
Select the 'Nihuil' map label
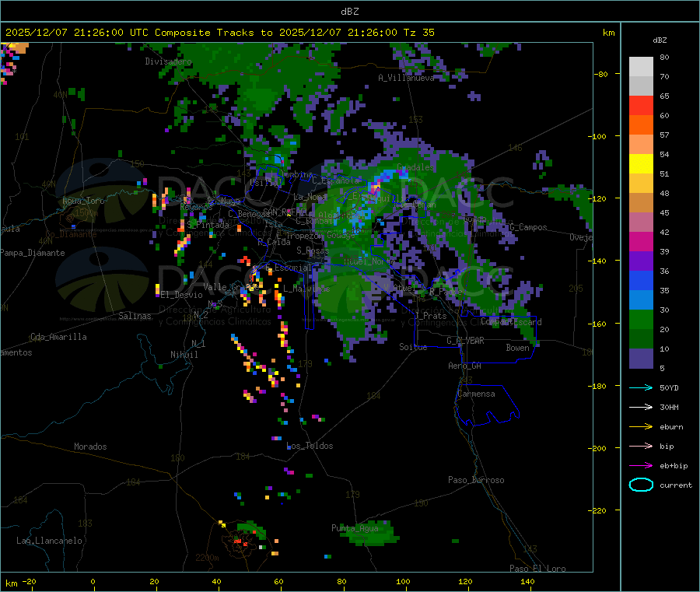coord(184,355)
